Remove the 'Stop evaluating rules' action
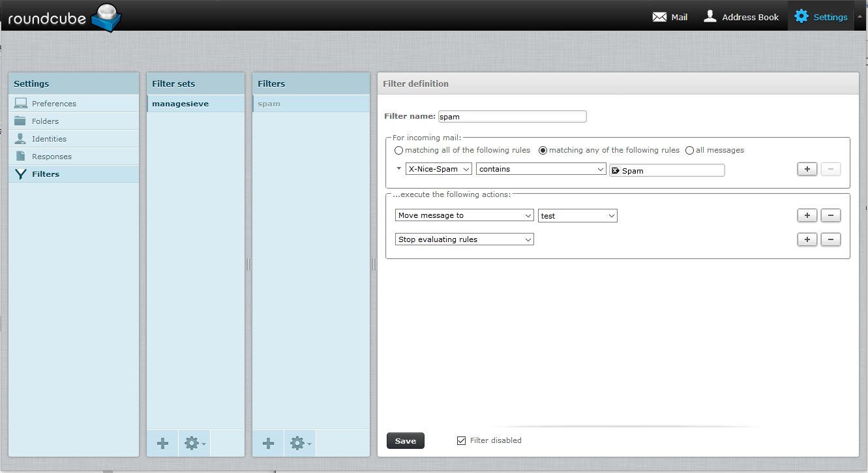 coord(830,239)
